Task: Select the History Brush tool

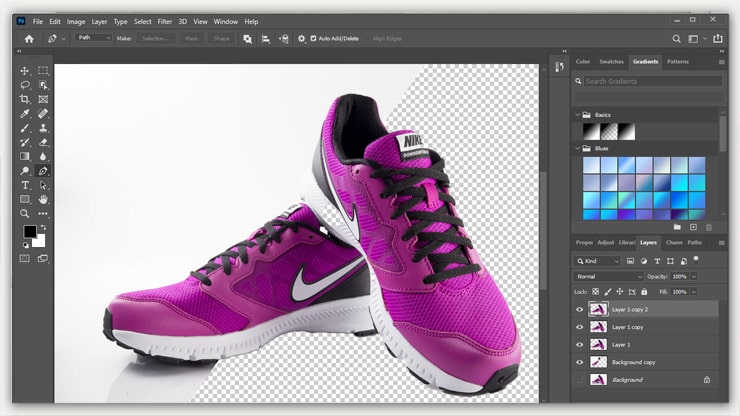Action: pyautogui.click(x=25, y=142)
